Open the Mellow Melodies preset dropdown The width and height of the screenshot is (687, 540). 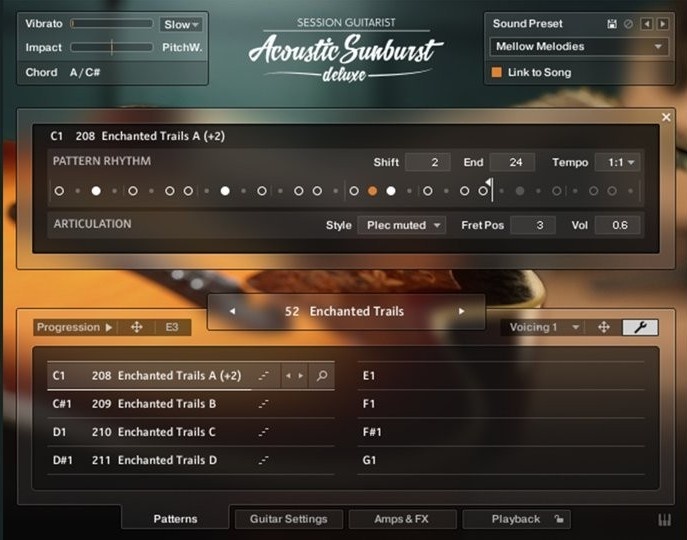click(579, 46)
